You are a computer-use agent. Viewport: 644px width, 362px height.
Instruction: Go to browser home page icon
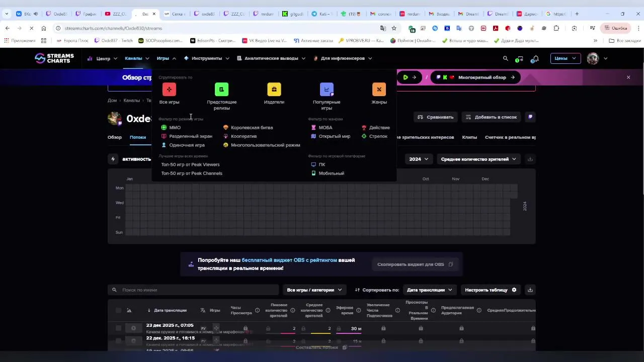click(x=44, y=28)
